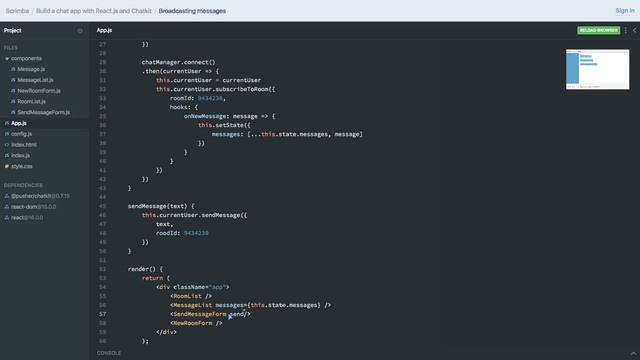Open NewRoomForm.js in the file tree
The width and height of the screenshot is (640, 360).
point(39,91)
